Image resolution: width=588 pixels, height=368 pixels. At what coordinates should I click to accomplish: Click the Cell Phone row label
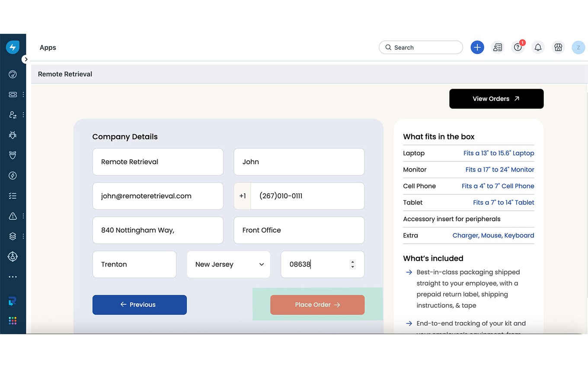coord(419,186)
